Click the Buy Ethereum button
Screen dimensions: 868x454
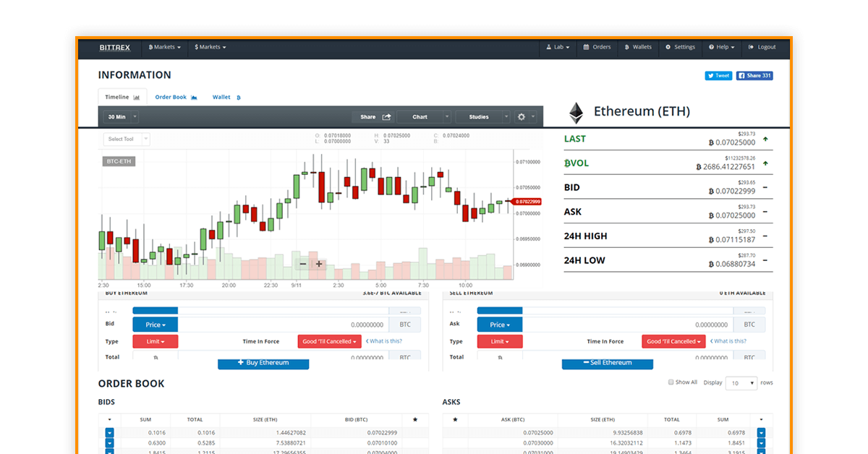coord(263,363)
